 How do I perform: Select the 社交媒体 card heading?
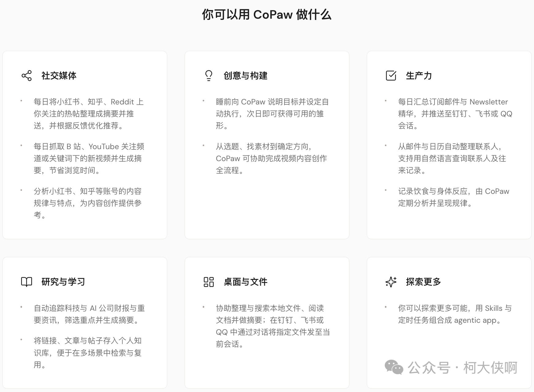tap(59, 76)
